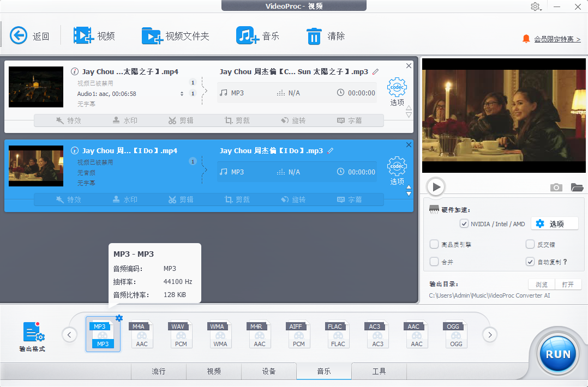Open hardware acceleration 选项 button

[555, 223]
